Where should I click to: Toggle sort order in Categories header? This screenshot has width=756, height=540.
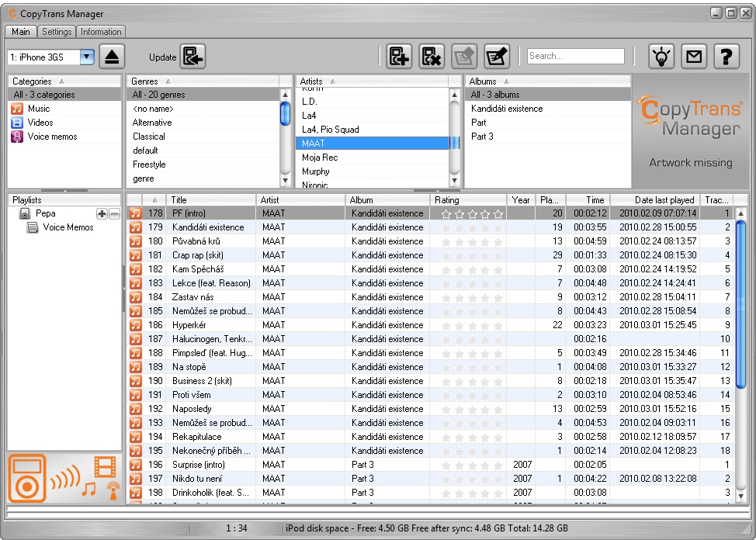62,81
